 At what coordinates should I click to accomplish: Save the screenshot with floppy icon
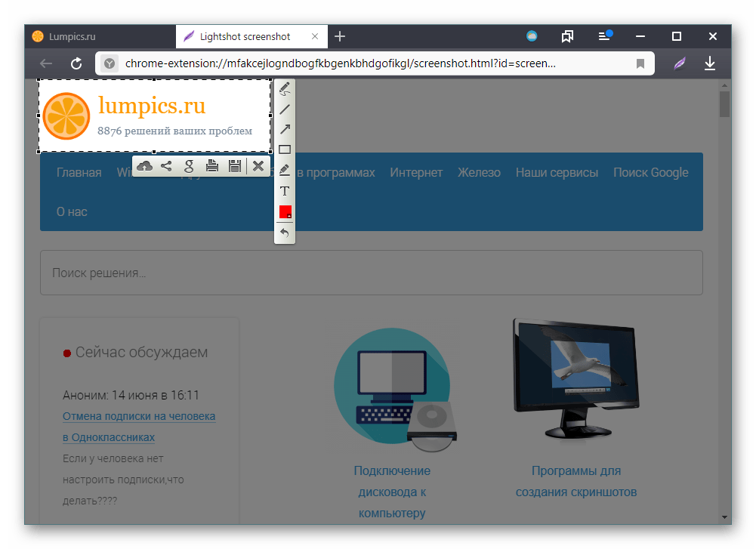[235, 166]
